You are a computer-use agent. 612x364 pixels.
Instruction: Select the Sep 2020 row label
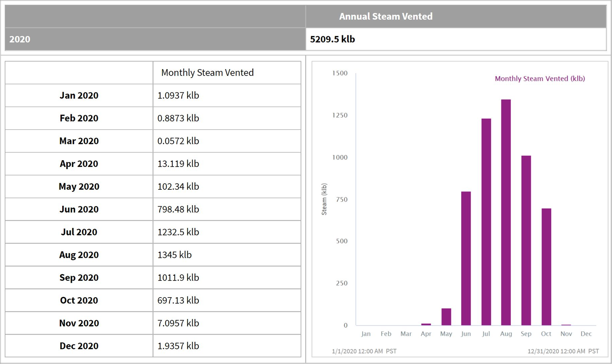coord(79,278)
